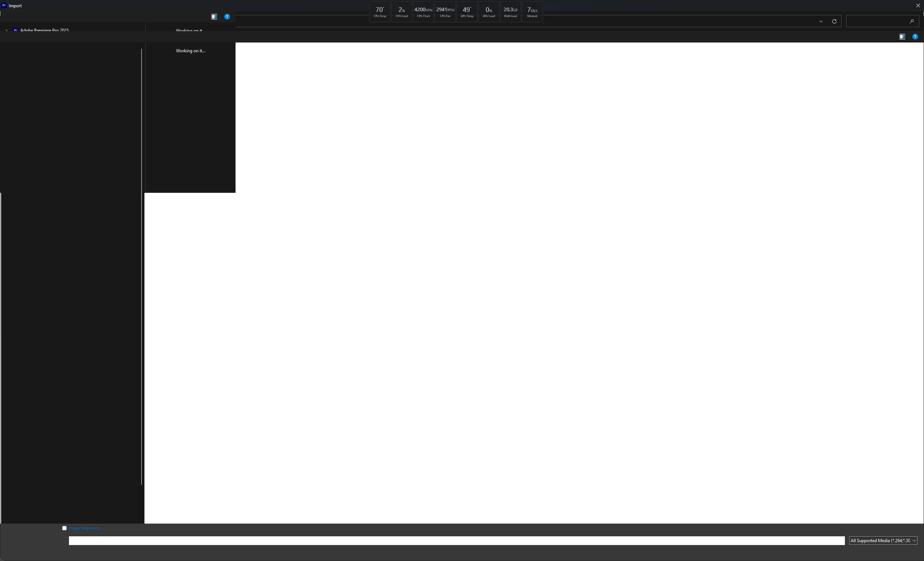This screenshot has height=561, width=924.
Task: Open blue help icon below the search box
Action: pyautogui.click(x=915, y=37)
